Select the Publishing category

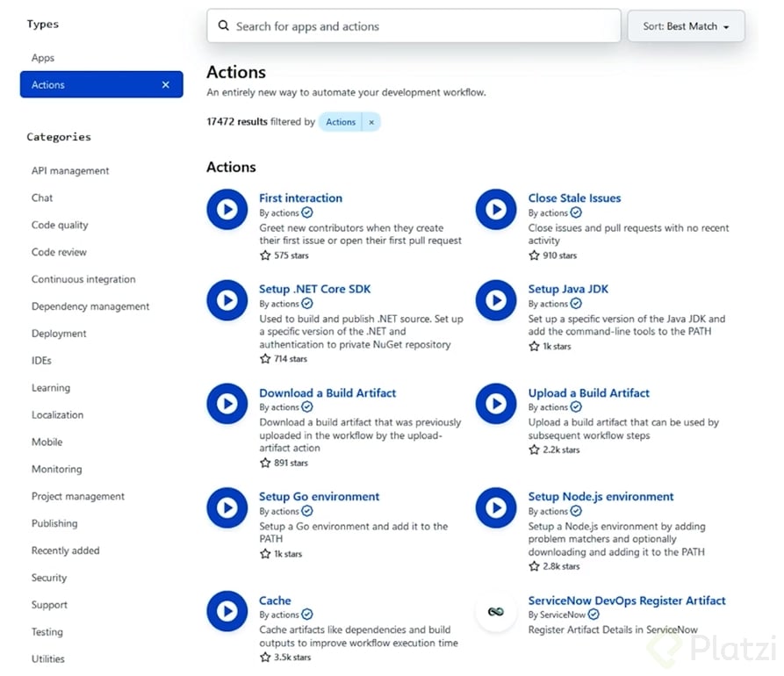click(54, 523)
